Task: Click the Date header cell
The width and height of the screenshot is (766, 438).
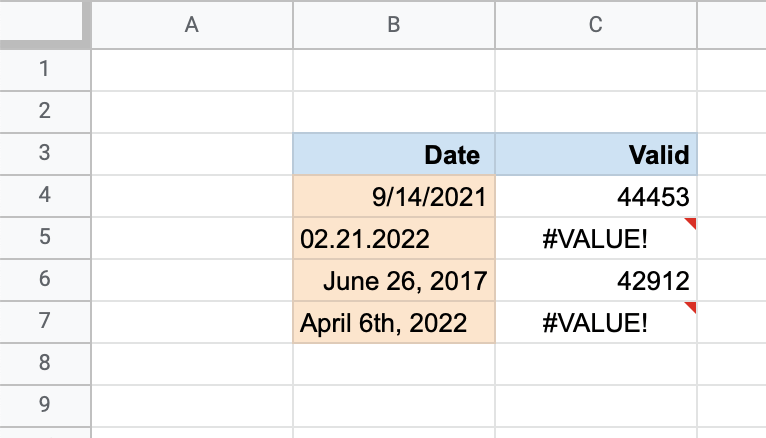Action: [x=394, y=154]
